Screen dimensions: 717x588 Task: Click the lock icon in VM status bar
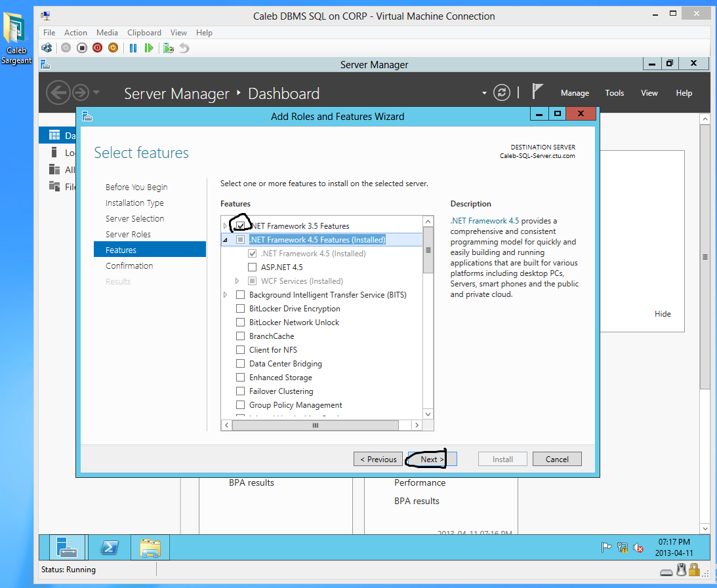point(694,570)
